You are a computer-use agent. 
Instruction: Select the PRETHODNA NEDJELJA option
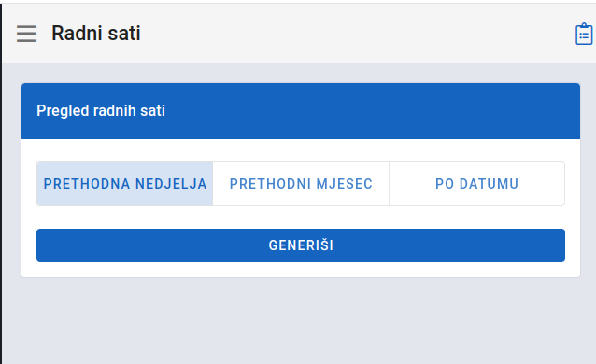coord(124,184)
